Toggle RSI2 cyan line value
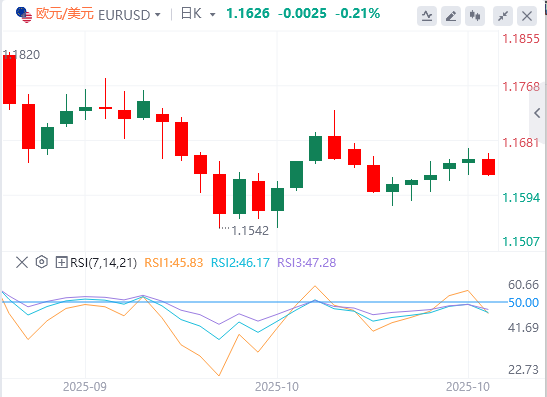 click(x=240, y=262)
